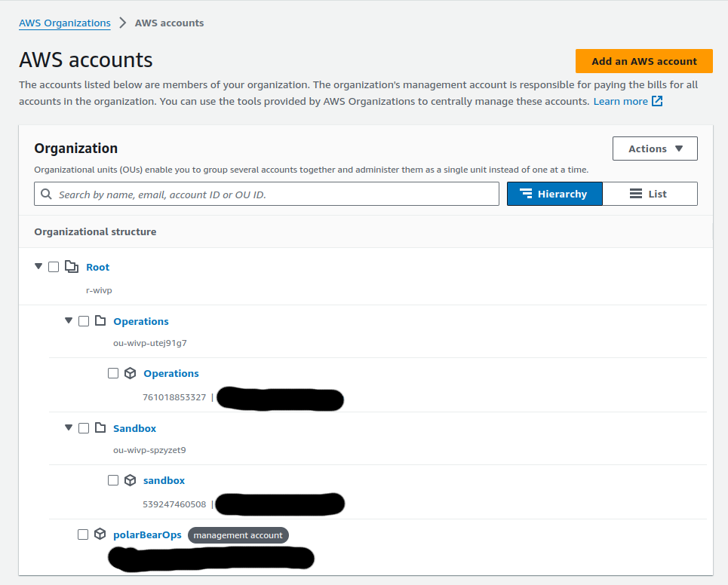Click the AWS accounts page heading

tap(86, 60)
